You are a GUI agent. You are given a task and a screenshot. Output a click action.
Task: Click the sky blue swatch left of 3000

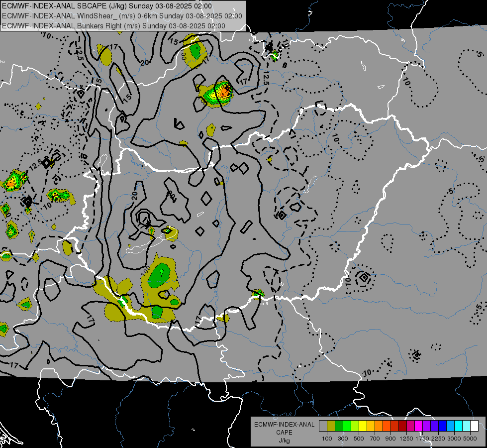click(450, 426)
